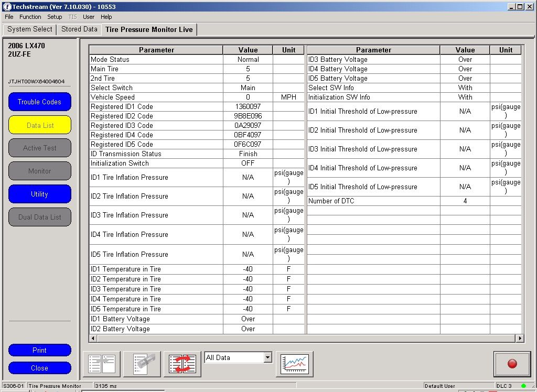Click the S306-01 status bar code
Image resolution: width=537 pixels, height=392 pixels.
pos(13,386)
